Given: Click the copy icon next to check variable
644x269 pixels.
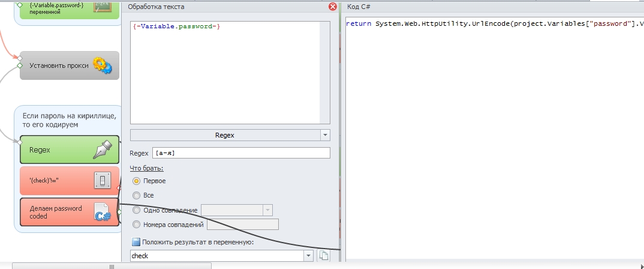Looking at the screenshot, I should click(324, 255).
